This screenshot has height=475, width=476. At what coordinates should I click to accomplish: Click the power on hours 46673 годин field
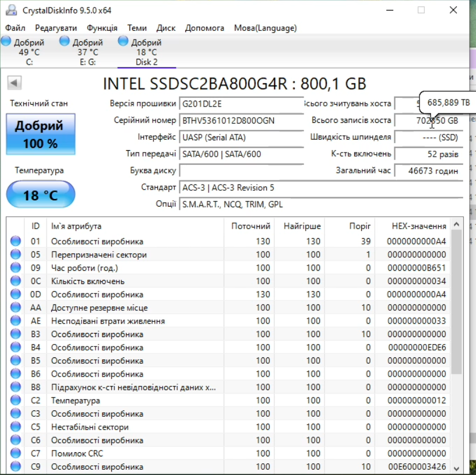tap(429, 171)
